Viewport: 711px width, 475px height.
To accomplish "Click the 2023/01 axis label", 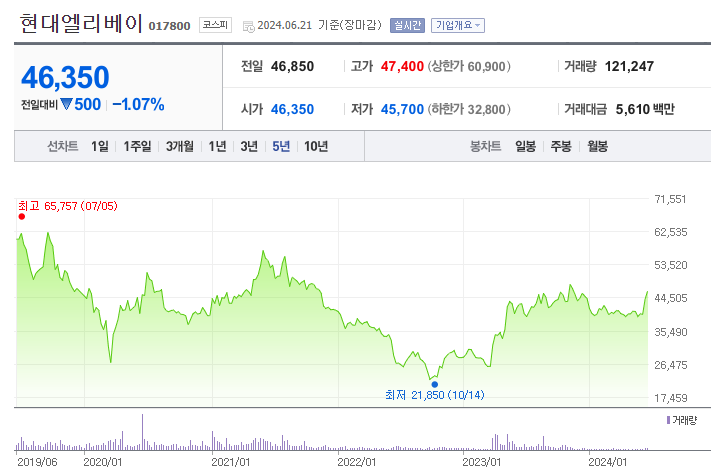I will (482, 462).
